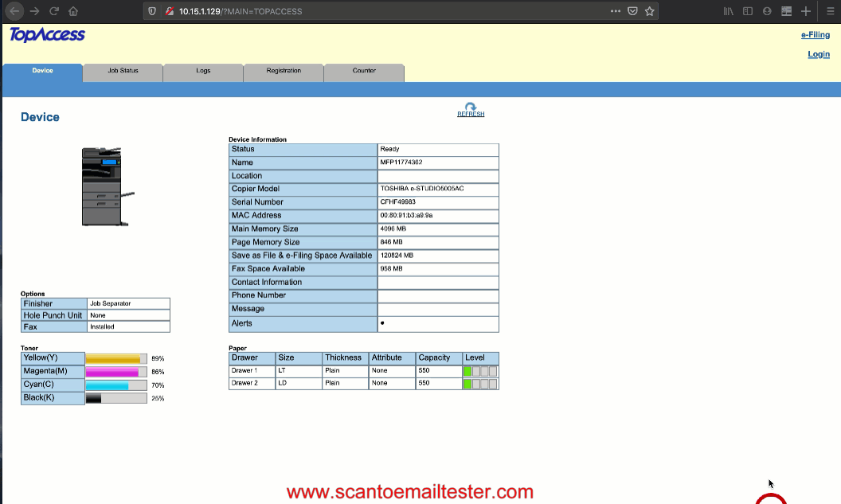This screenshot has width=841, height=504.
Task: Open the Logs tab
Action: click(x=203, y=71)
